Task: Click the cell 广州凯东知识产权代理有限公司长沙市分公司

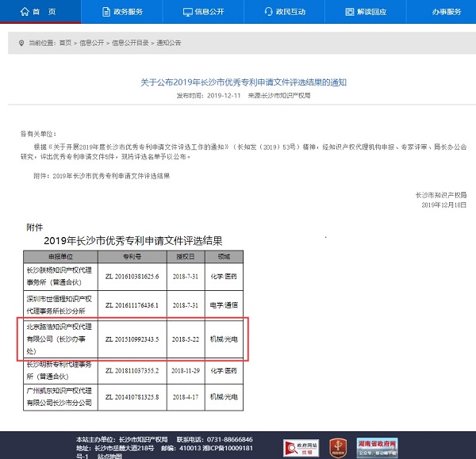Action: tap(59, 397)
